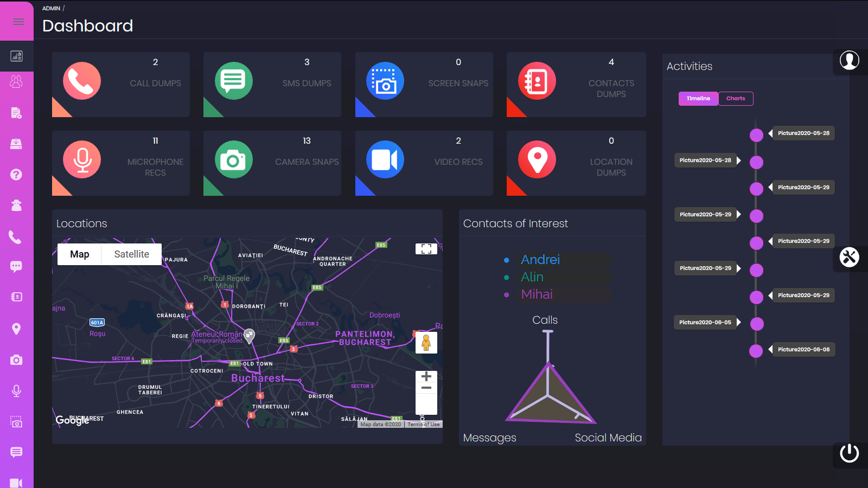Open the video recordings sidebar icon
868x488 pixels.
tap(16, 482)
